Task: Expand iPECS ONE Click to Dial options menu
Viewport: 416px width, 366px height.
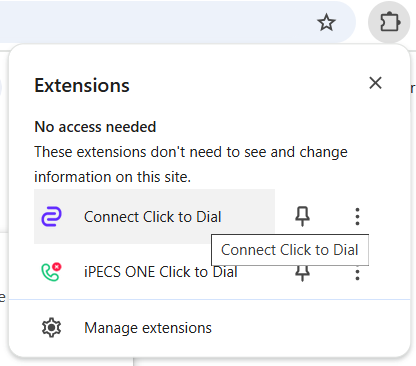Action: [357, 274]
